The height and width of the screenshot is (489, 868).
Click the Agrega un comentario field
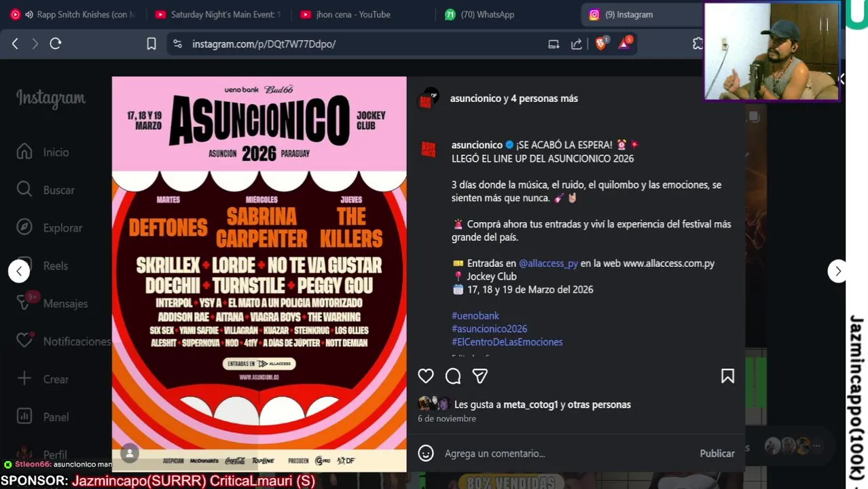(567, 453)
